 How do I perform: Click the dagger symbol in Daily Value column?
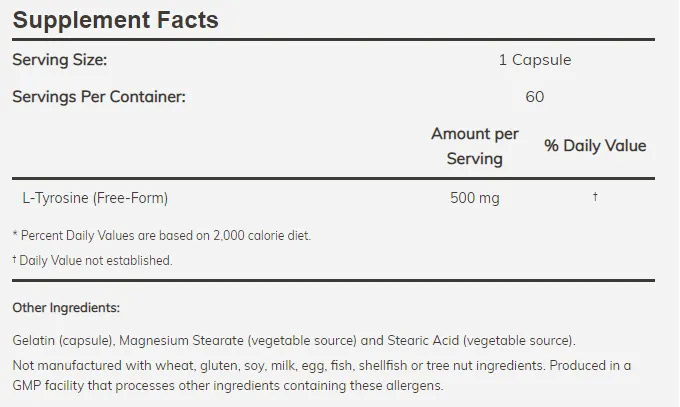[595, 197]
